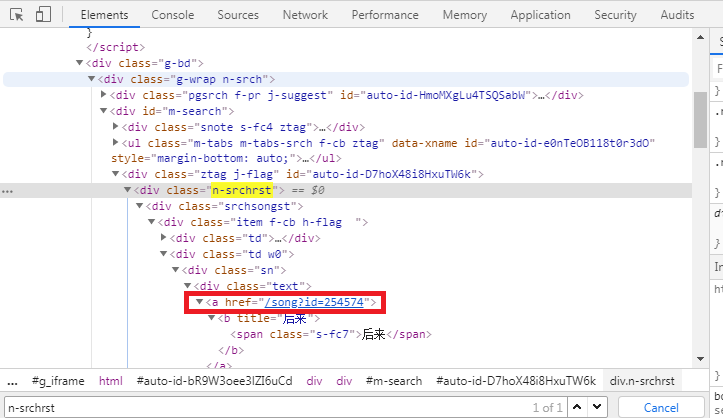This screenshot has height=418, width=723.
Task: Follow the /song?id=254574 link
Action: click(317, 302)
